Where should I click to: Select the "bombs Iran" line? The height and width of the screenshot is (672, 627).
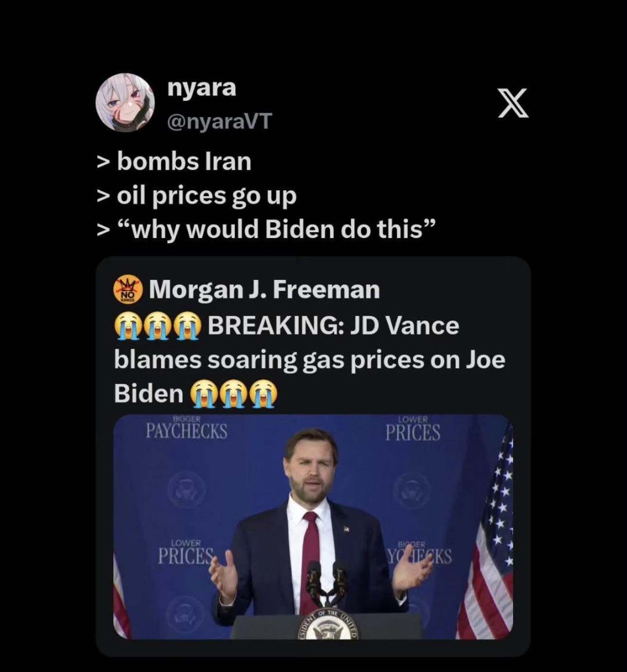(174, 162)
